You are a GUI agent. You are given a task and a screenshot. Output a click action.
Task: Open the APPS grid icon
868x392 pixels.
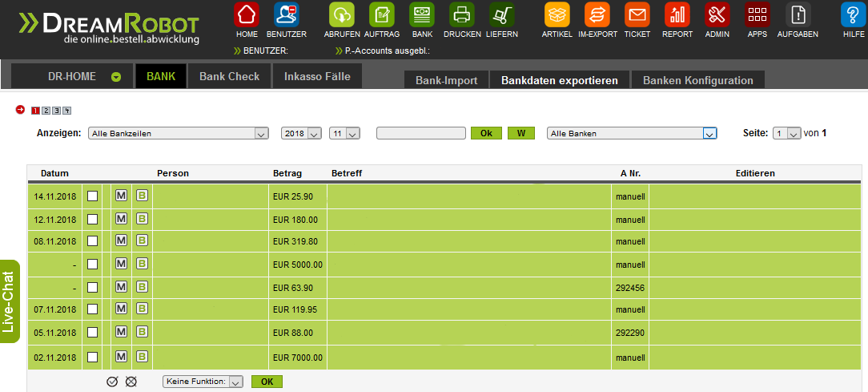click(757, 15)
